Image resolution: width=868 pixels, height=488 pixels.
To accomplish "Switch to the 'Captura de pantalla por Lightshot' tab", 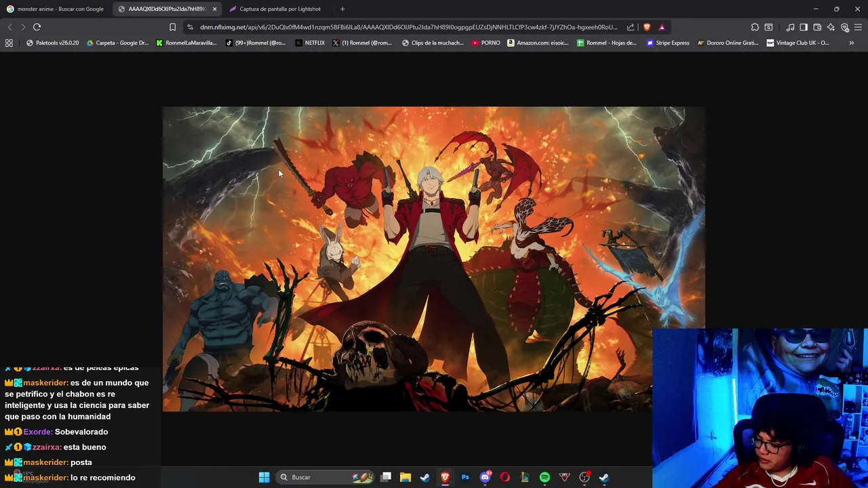I will [x=275, y=9].
